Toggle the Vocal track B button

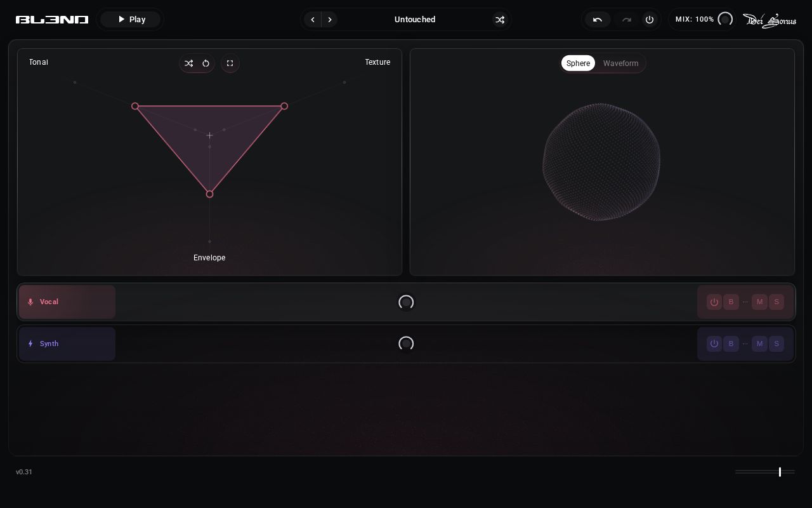tap(731, 302)
